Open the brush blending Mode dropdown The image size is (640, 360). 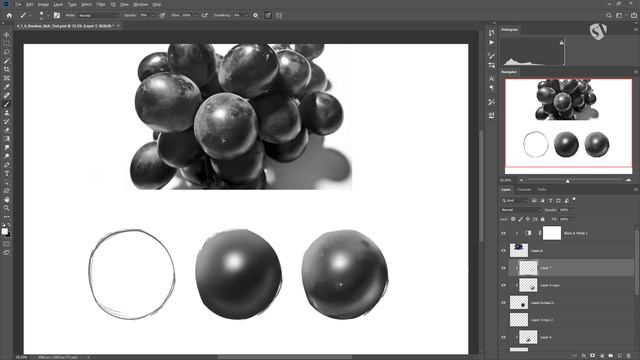tap(98, 15)
